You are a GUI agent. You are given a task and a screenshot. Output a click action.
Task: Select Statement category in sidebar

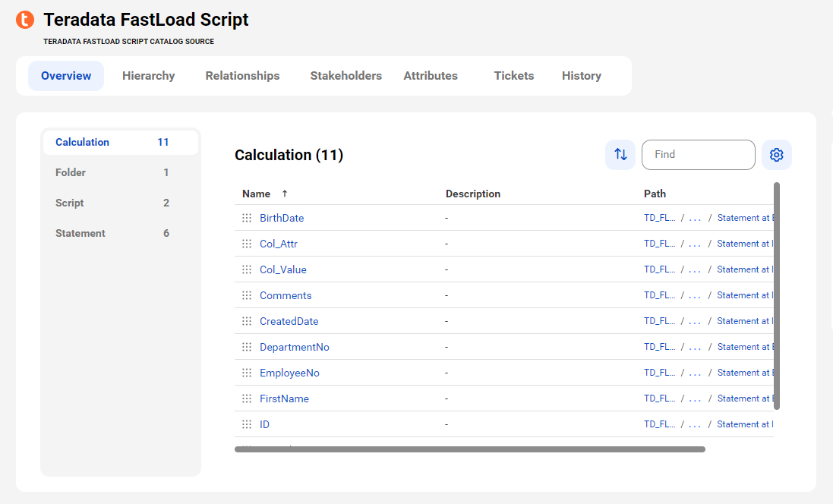click(x=121, y=233)
